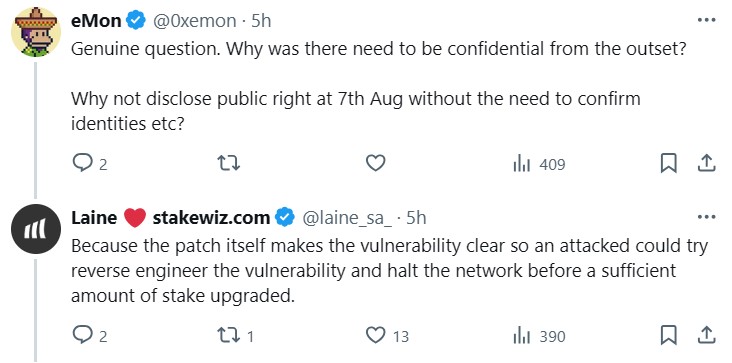Bookmark eMon's tweet
This screenshot has height=363, width=732.
tap(669, 164)
